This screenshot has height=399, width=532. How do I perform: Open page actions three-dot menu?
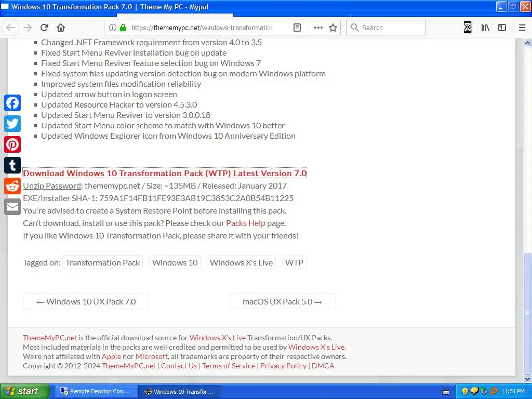pos(318,28)
